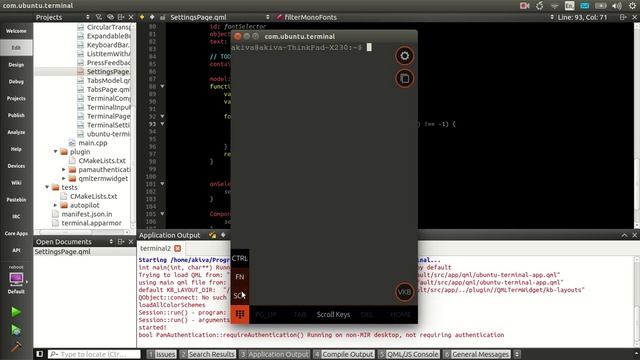Collapse the Application Output pane chevron
The width and height of the screenshot is (640, 360).
(x=624, y=235)
